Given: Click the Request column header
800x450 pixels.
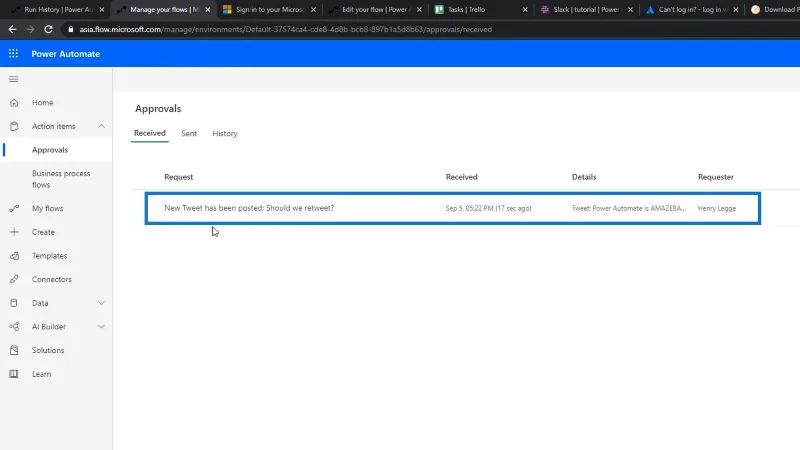Looking at the screenshot, I should [179, 177].
